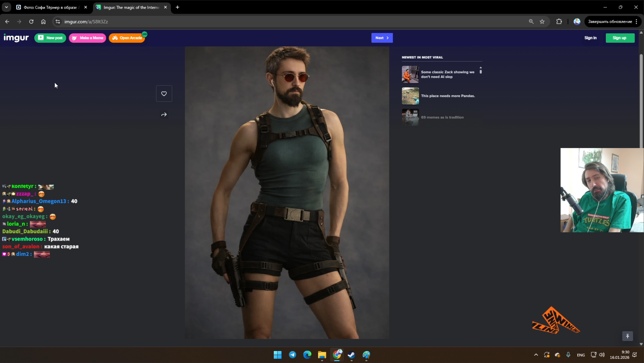Screen dimensions: 644x363
Task: Click the share arrow icon
Action: click(164, 114)
